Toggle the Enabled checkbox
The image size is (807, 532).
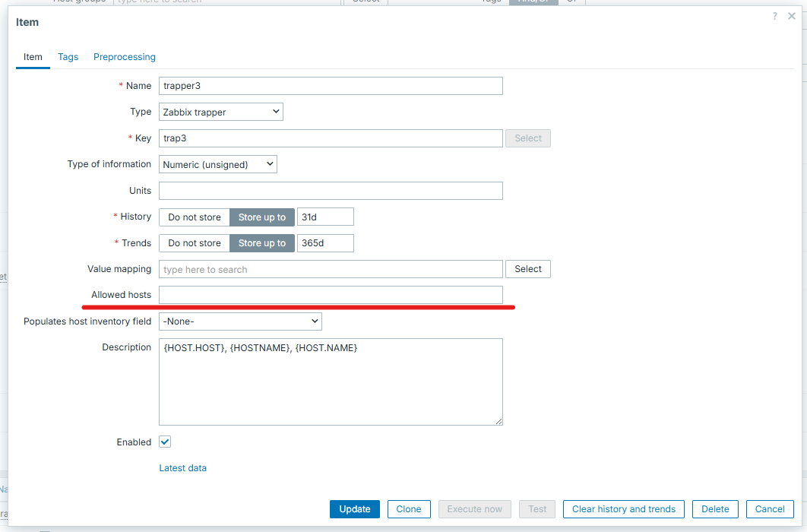165,442
